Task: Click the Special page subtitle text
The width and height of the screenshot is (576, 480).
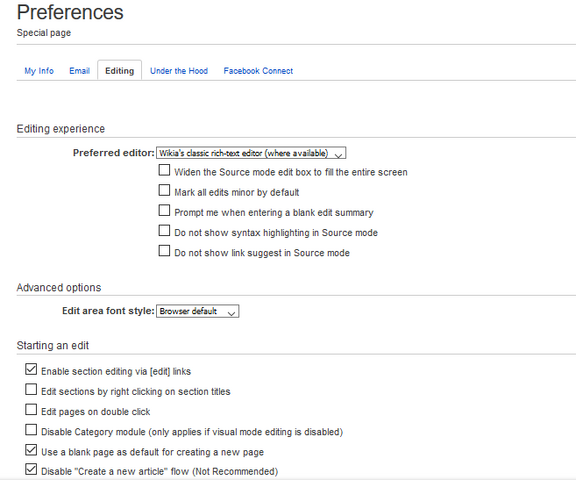Action: point(44,33)
